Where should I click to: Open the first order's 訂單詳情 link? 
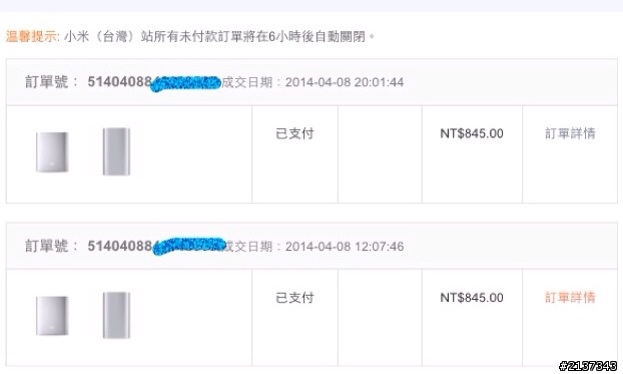570,134
